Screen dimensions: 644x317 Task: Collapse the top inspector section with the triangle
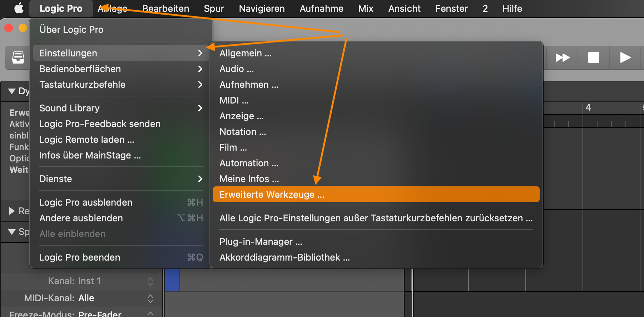point(12,91)
